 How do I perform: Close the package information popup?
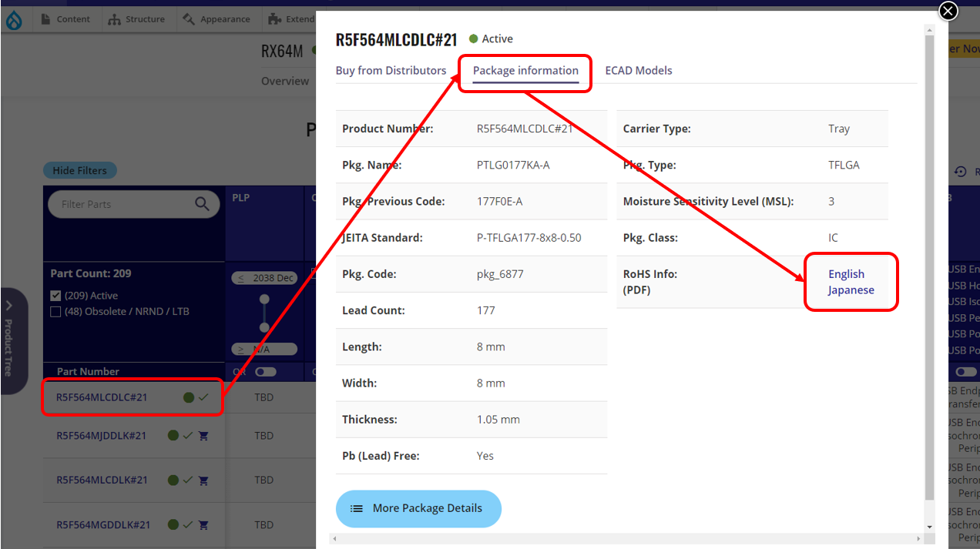[948, 11]
